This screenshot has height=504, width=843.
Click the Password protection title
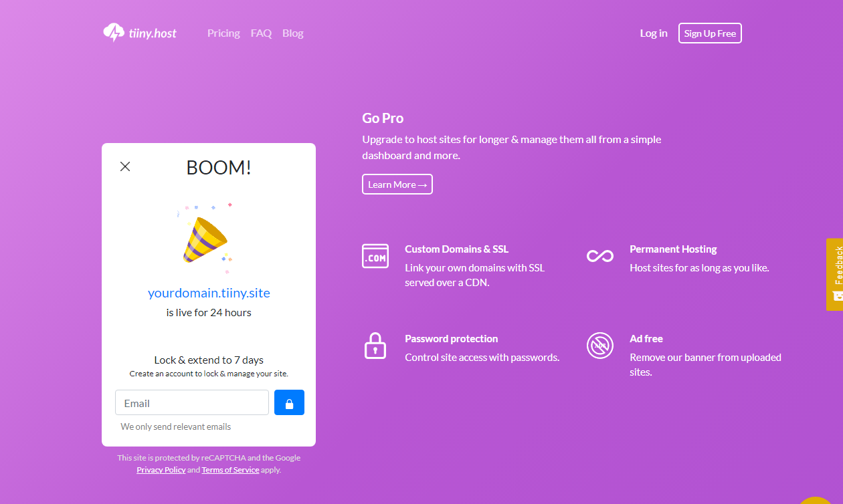point(452,339)
